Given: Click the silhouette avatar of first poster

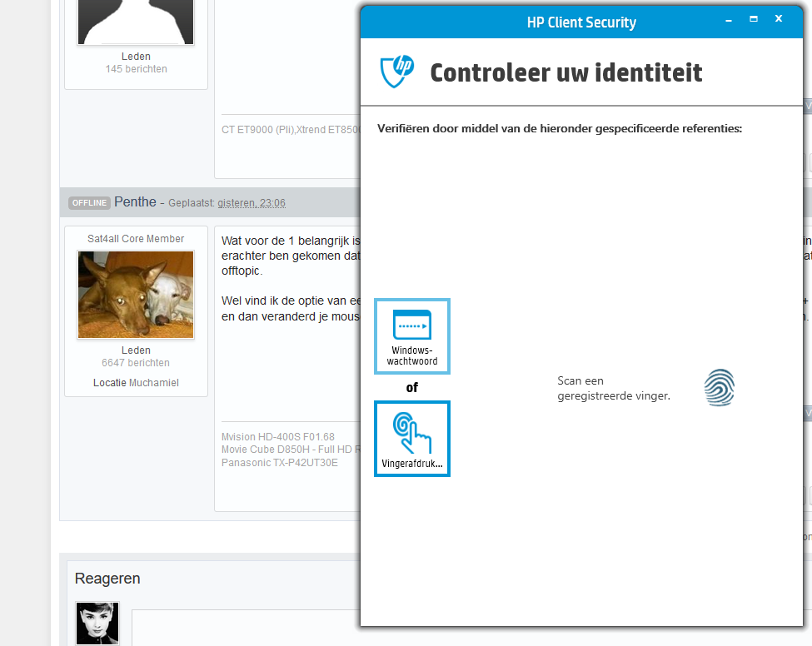Looking at the screenshot, I should (x=136, y=22).
